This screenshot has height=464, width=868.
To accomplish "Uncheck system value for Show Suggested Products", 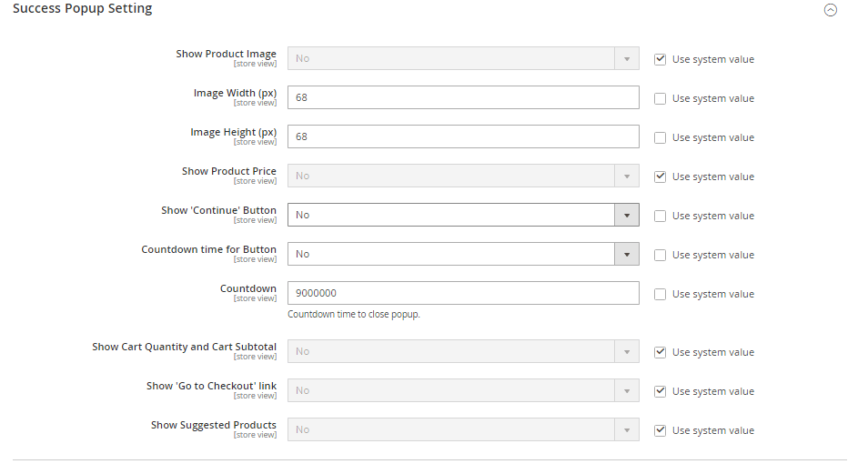I will click(661, 430).
